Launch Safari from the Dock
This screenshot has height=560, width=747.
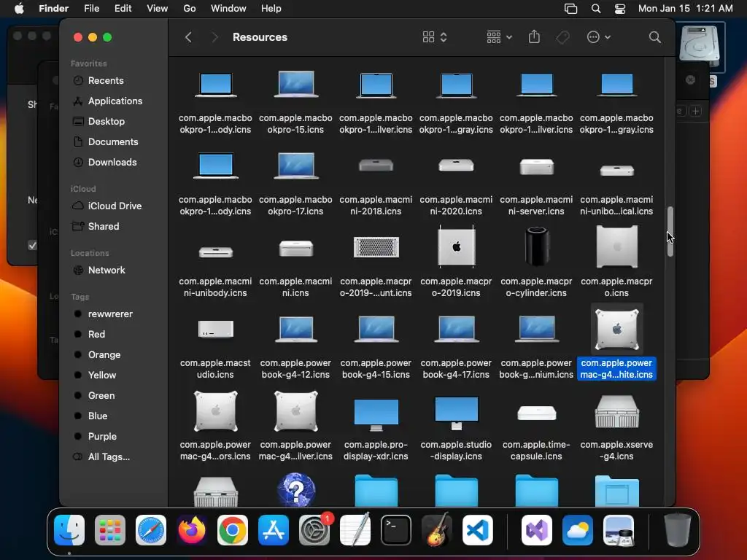(x=151, y=530)
